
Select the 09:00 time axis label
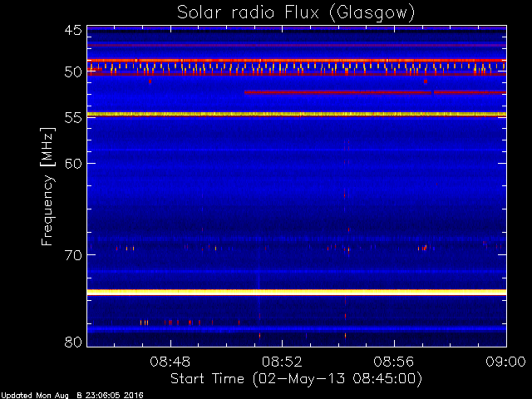[x=506, y=362]
